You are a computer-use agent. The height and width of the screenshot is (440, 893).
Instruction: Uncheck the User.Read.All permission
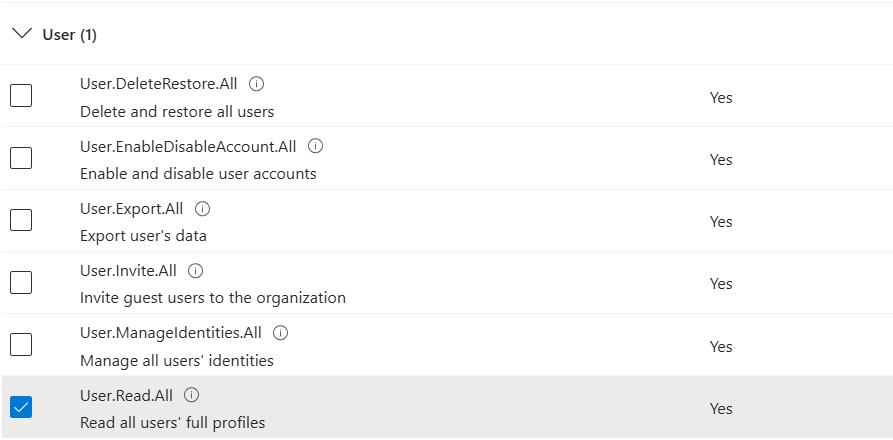tap(21, 407)
